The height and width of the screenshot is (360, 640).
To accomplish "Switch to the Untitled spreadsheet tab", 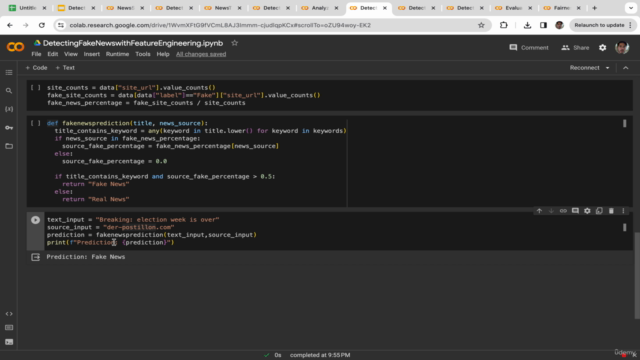I will (x=27, y=8).
